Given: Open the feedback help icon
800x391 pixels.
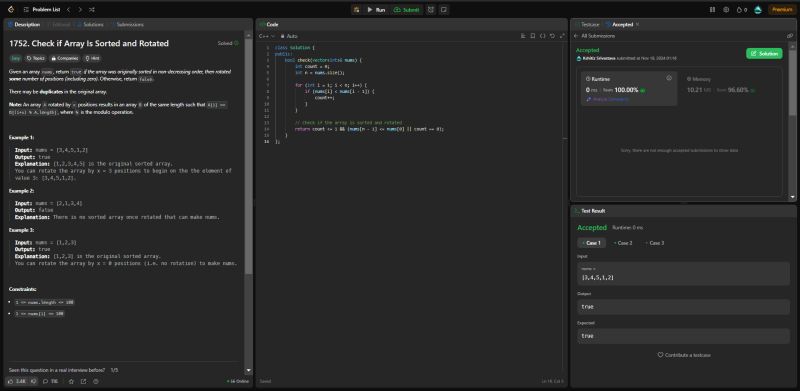Looking at the screenshot, I should tap(95, 381).
